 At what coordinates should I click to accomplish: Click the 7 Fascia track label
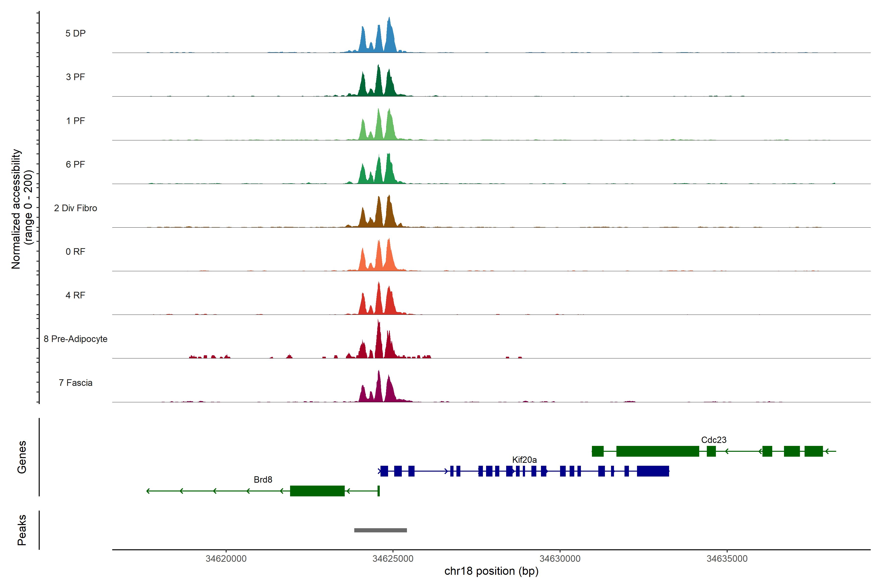(x=75, y=382)
